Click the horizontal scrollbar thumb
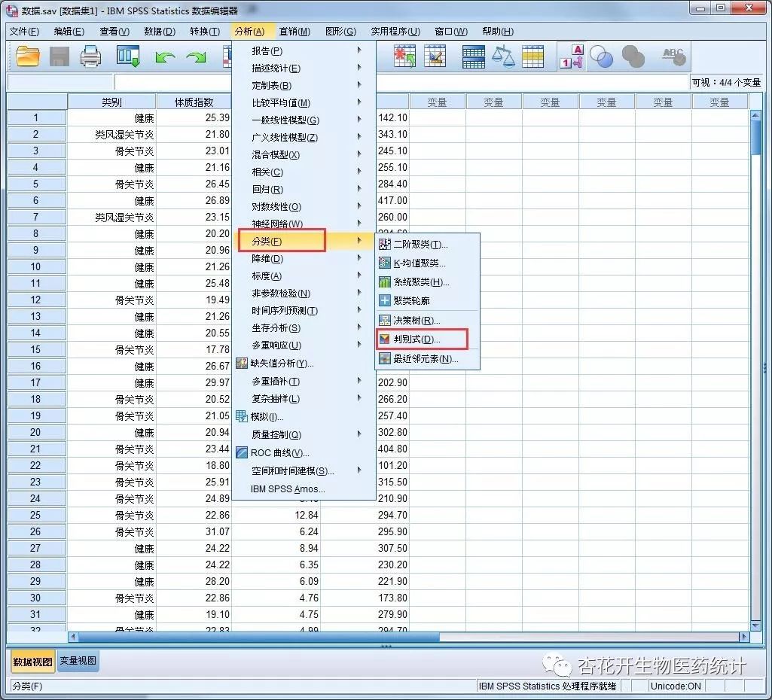 [258, 637]
